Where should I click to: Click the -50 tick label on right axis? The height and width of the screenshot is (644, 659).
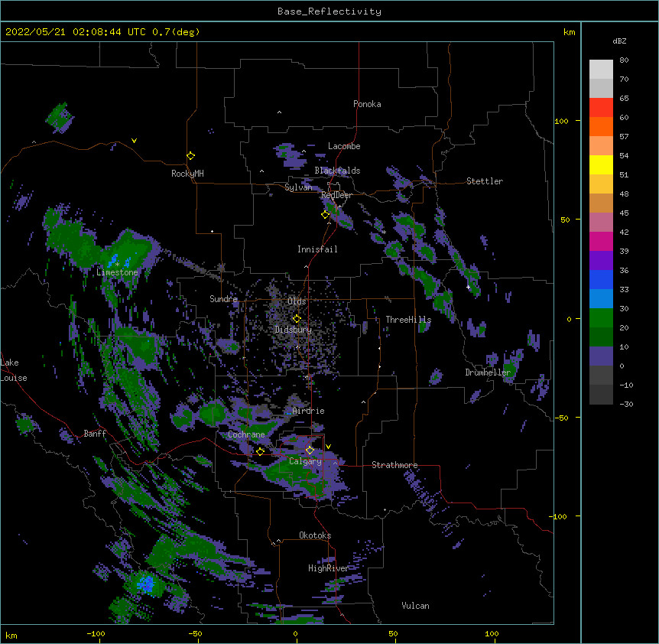click(x=561, y=418)
